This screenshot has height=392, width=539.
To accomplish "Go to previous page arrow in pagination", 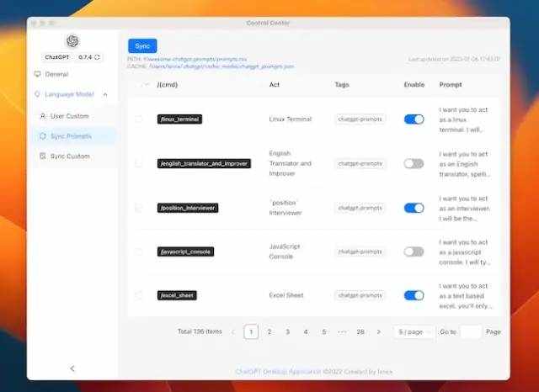I will (233, 332).
